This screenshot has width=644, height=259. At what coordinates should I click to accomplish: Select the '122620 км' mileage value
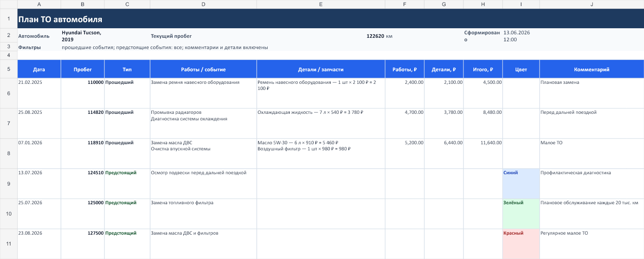click(x=379, y=36)
